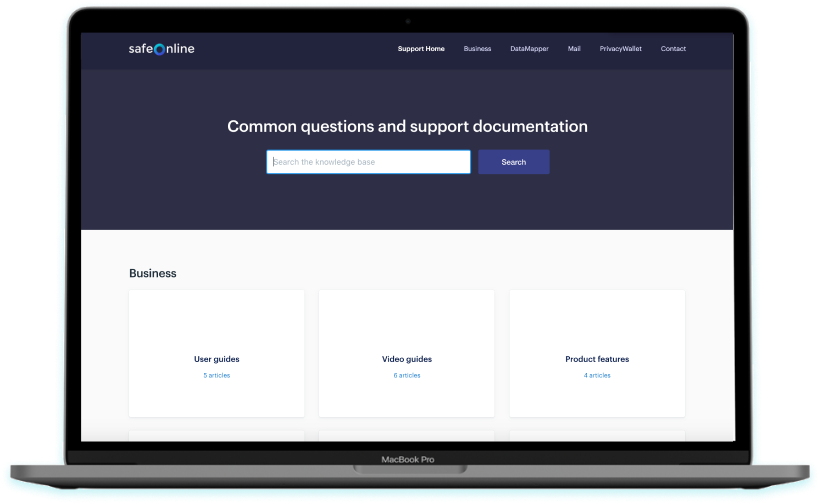Open the Product features card

pos(597,353)
